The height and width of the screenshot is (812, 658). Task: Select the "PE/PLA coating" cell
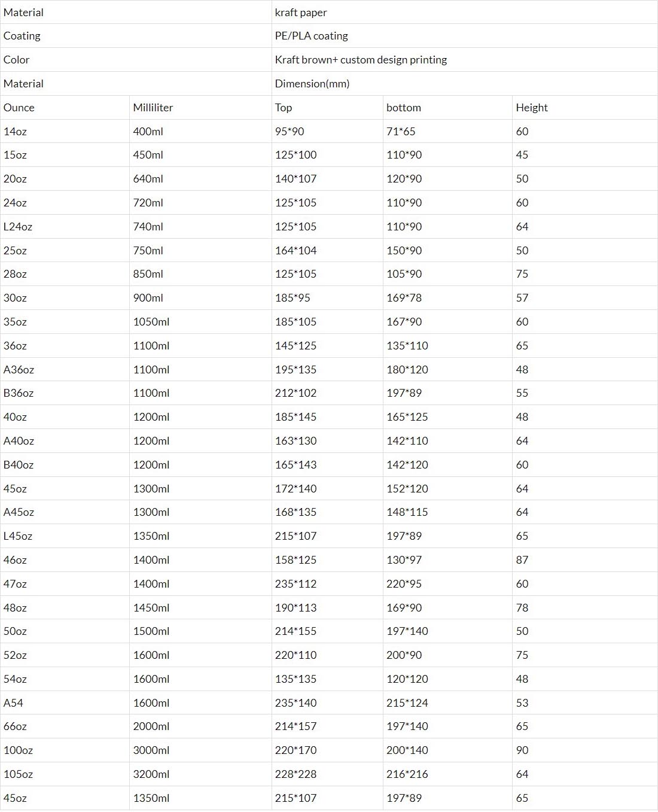(311, 36)
